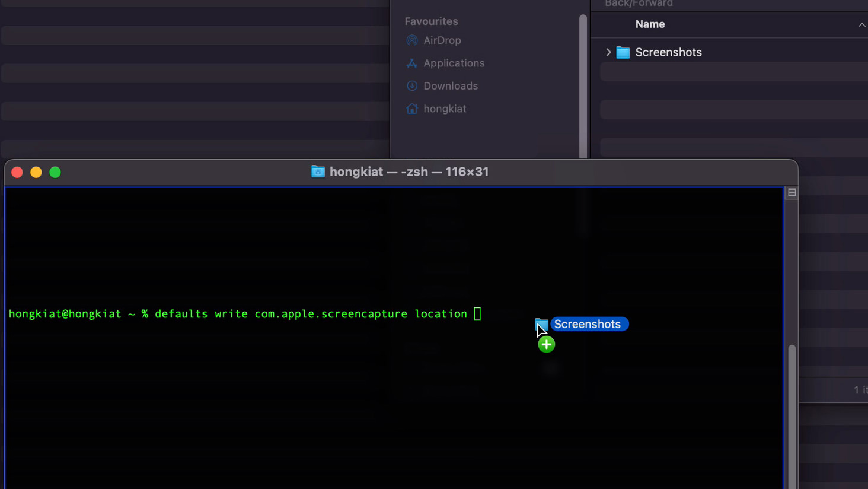Click the Downloads label in sidebar
The image size is (868, 489).
[x=451, y=86]
